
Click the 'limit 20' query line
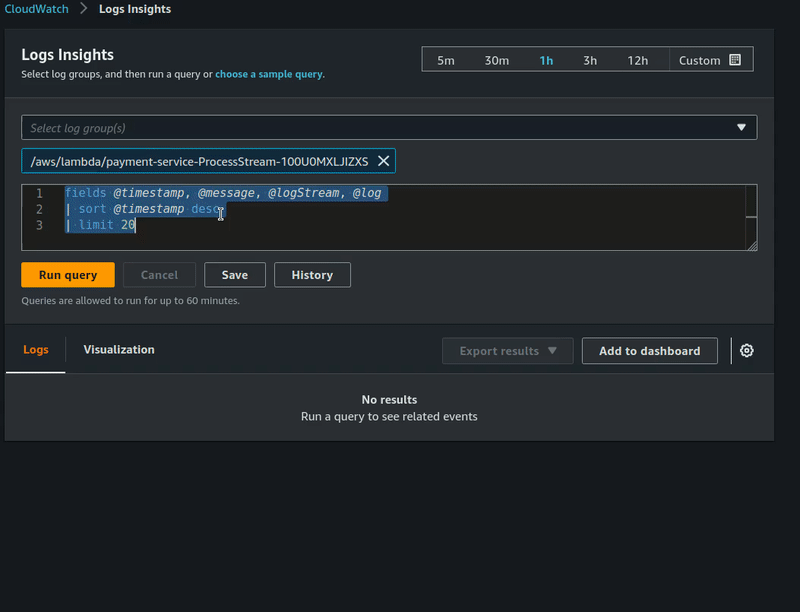tap(101, 225)
